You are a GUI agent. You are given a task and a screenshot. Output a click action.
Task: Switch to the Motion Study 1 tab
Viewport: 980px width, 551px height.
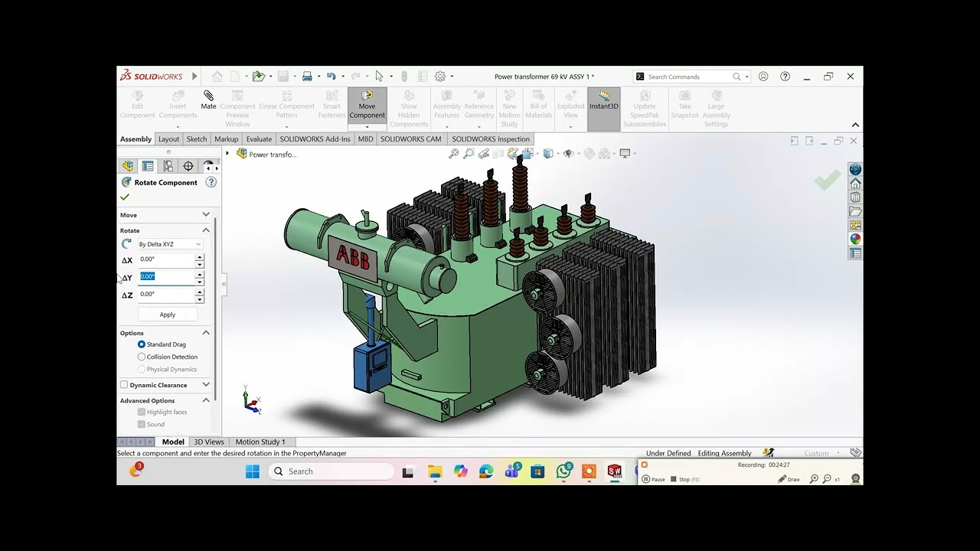pos(260,442)
